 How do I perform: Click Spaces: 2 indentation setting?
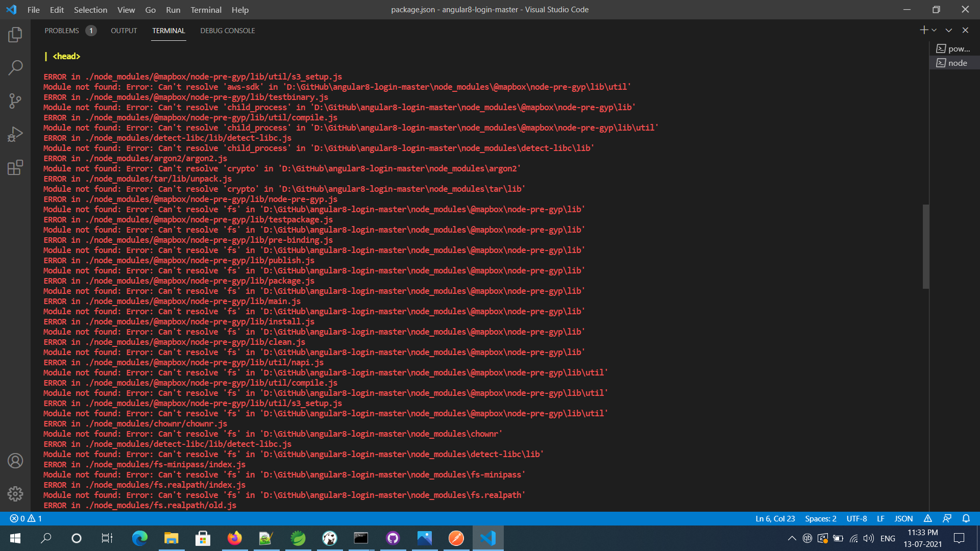coord(820,518)
